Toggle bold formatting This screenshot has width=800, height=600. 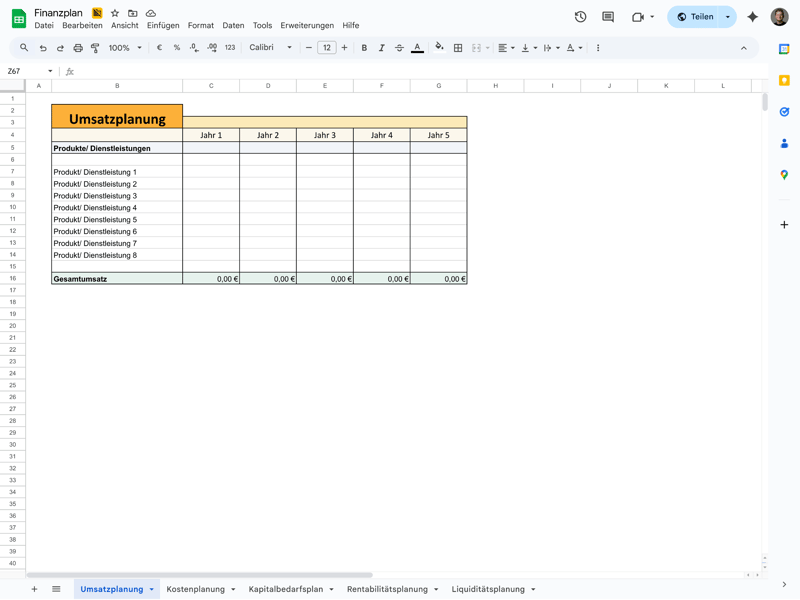[364, 48]
